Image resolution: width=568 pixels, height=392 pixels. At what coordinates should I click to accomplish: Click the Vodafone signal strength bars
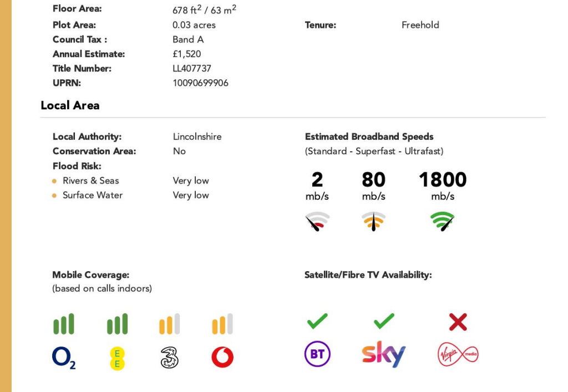(222, 324)
